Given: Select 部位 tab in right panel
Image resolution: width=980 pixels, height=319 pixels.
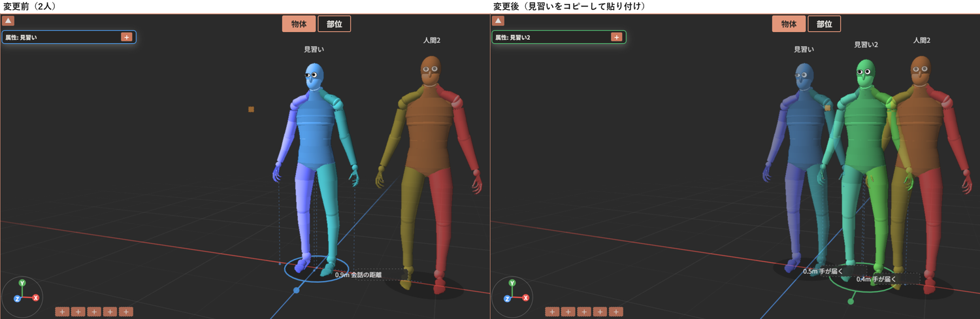Looking at the screenshot, I should pos(825,24).
